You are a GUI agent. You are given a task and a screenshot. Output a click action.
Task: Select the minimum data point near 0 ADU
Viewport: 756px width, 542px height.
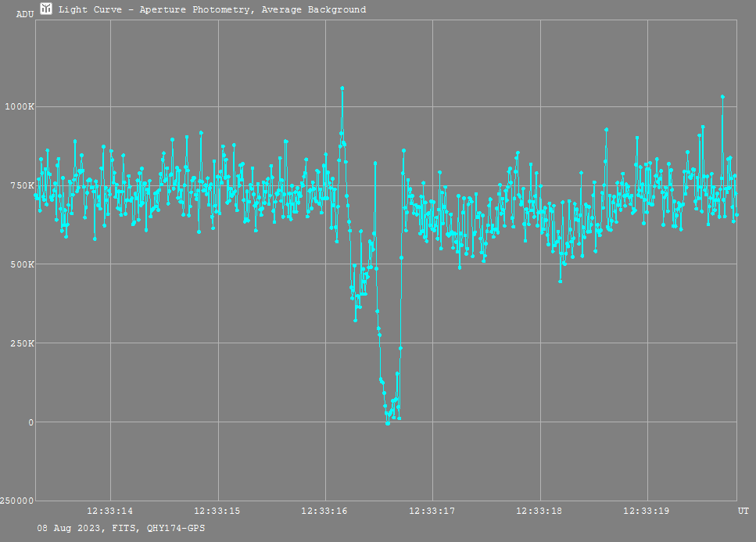pos(388,423)
